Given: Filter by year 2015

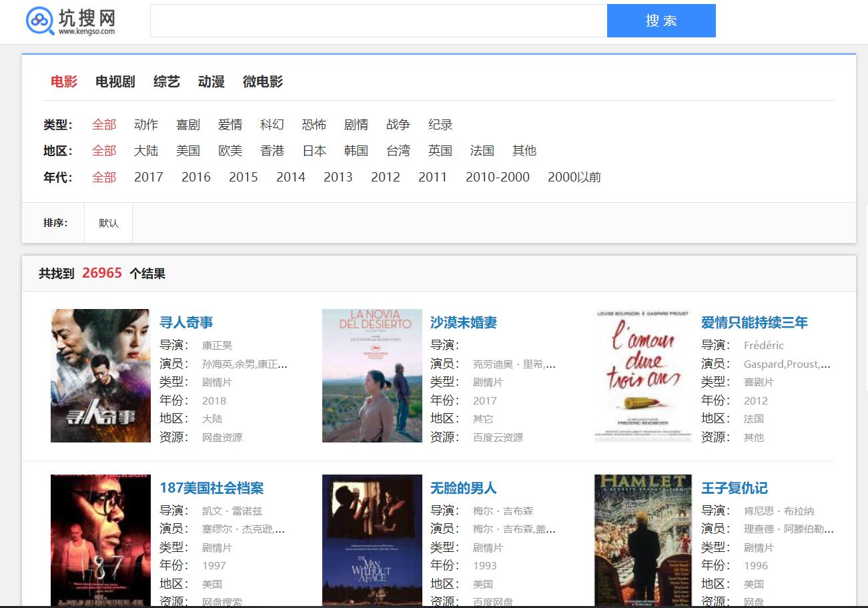Looking at the screenshot, I should pos(243,177).
